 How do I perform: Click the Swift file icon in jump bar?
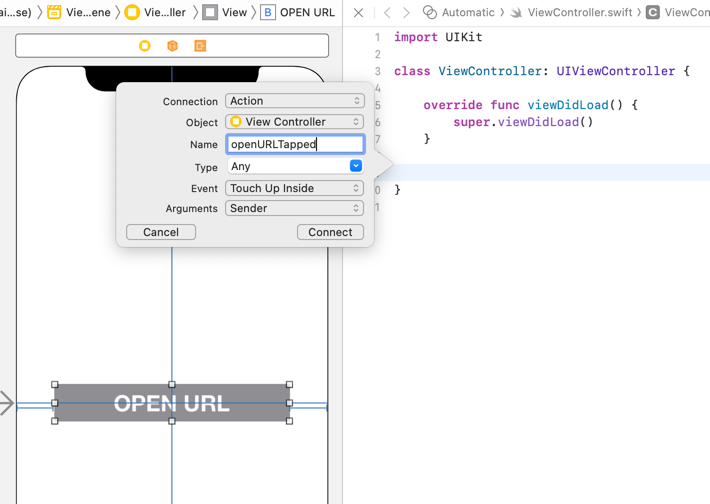pos(516,13)
